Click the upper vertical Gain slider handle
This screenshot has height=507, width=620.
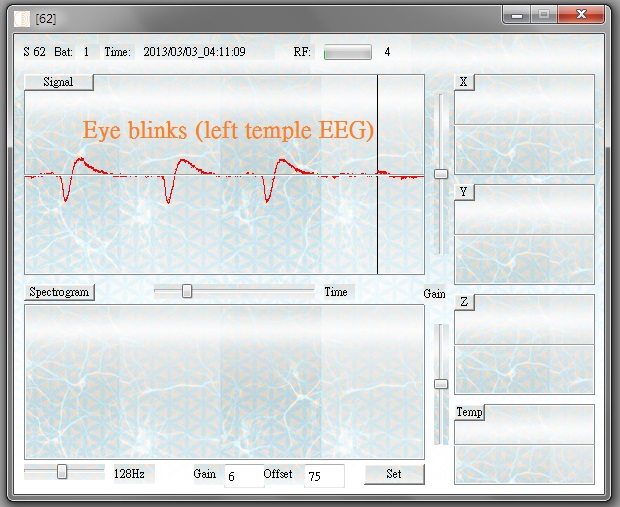[x=441, y=174]
